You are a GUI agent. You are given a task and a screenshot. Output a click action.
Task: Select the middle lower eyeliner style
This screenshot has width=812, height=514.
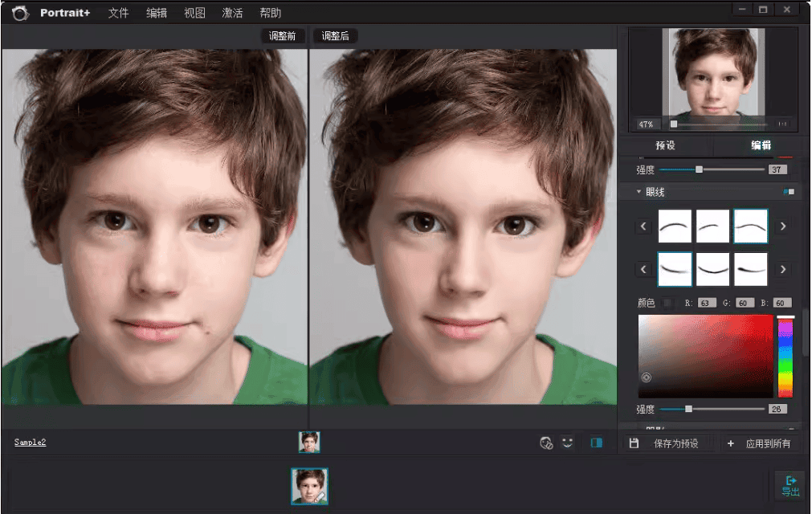pos(712,269)
